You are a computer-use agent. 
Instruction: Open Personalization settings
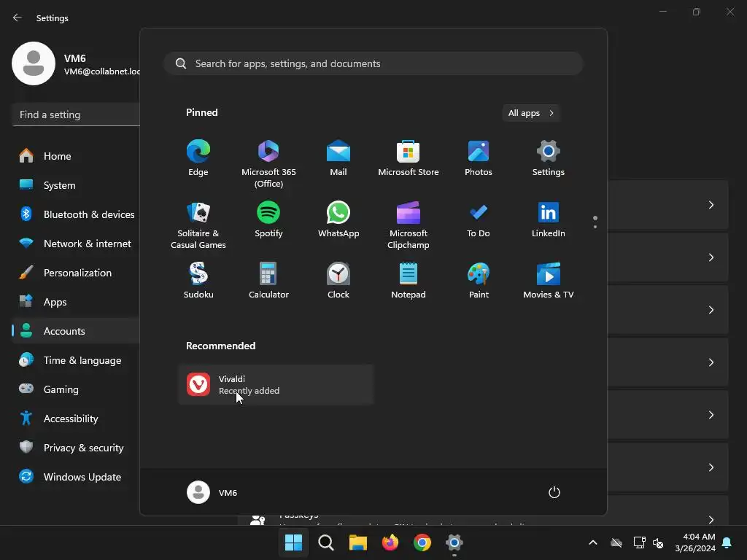[76, 273]
